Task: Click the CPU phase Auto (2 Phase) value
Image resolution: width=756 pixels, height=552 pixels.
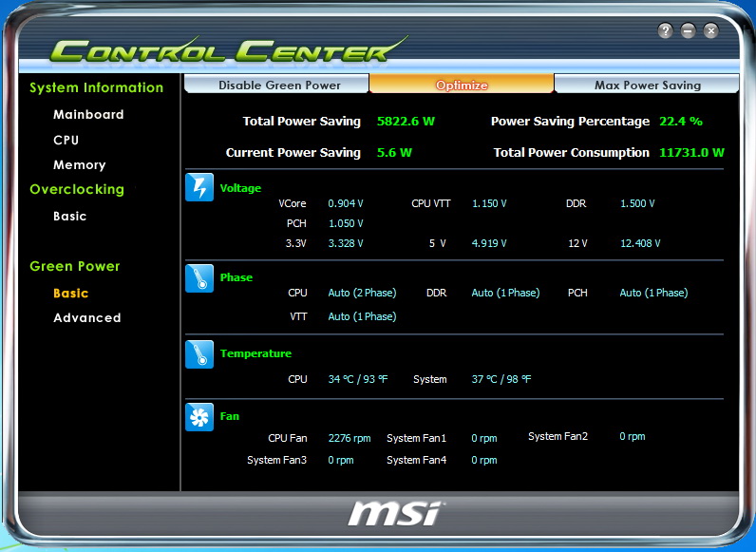Action: tap(362, 293)
